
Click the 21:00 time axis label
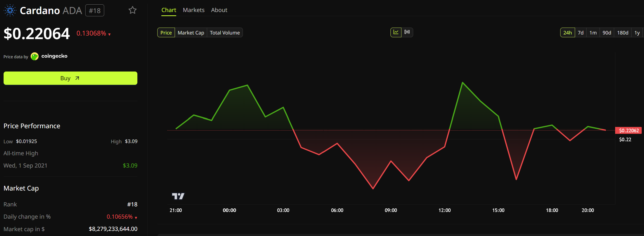tap(176, 210)
